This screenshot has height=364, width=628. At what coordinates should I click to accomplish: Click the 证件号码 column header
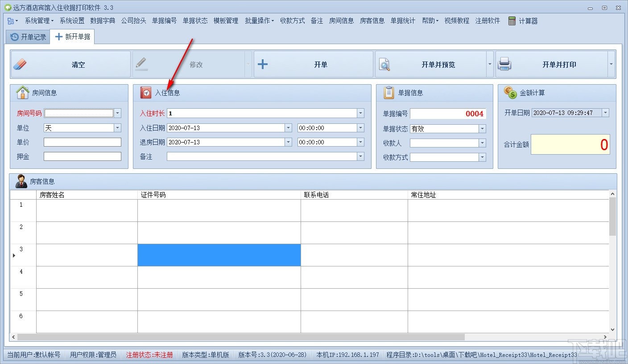[219, 195]
